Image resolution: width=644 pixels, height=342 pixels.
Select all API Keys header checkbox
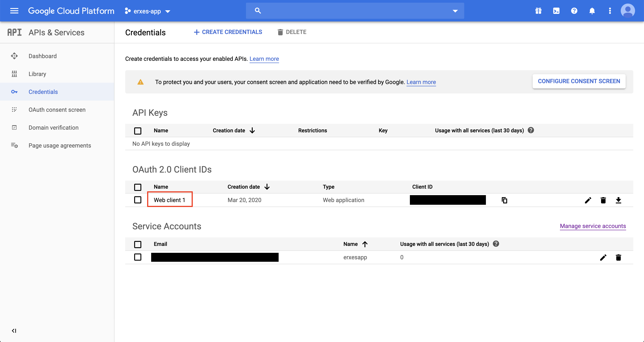(x=138, y=131)
